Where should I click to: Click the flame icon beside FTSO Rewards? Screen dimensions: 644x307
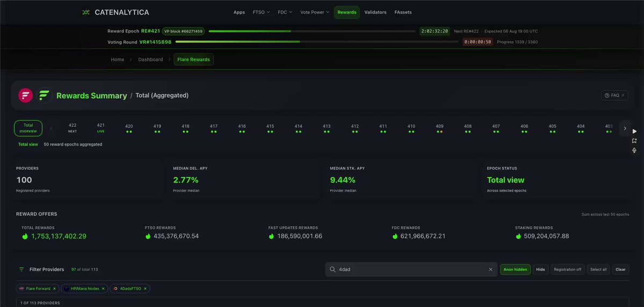(x=148, y=236)
